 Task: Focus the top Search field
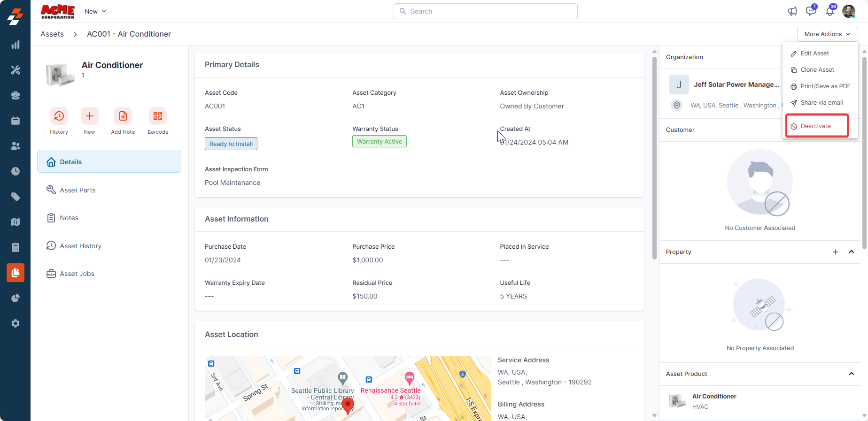tap(486, 11)
